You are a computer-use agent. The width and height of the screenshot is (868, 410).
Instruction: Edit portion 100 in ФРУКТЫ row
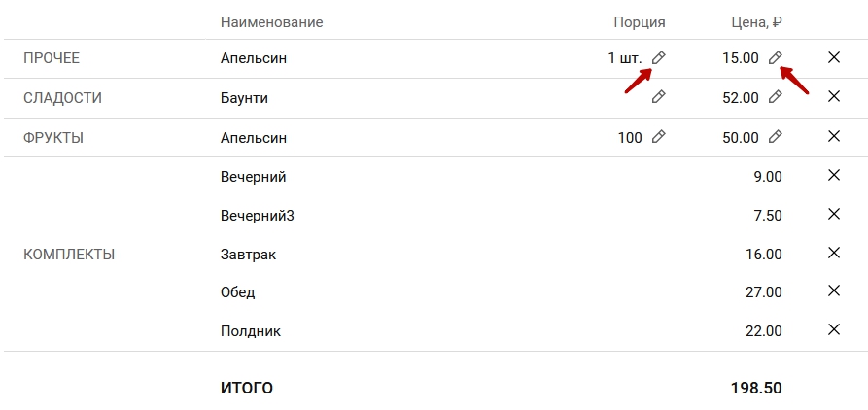658,137
